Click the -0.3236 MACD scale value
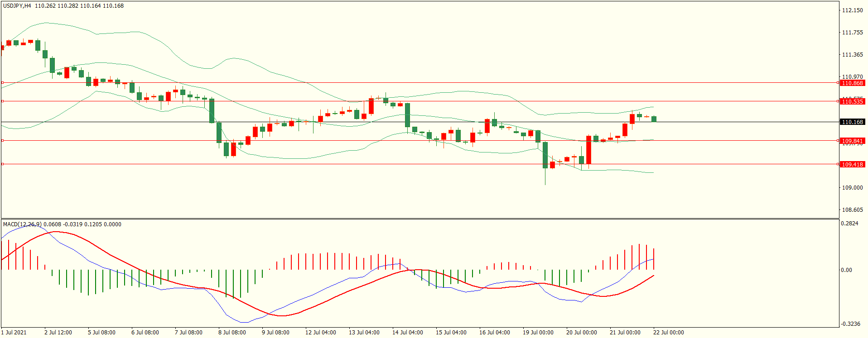Viewport: 868px width, 338px height. pyautogui.click(x=850, y=324)
